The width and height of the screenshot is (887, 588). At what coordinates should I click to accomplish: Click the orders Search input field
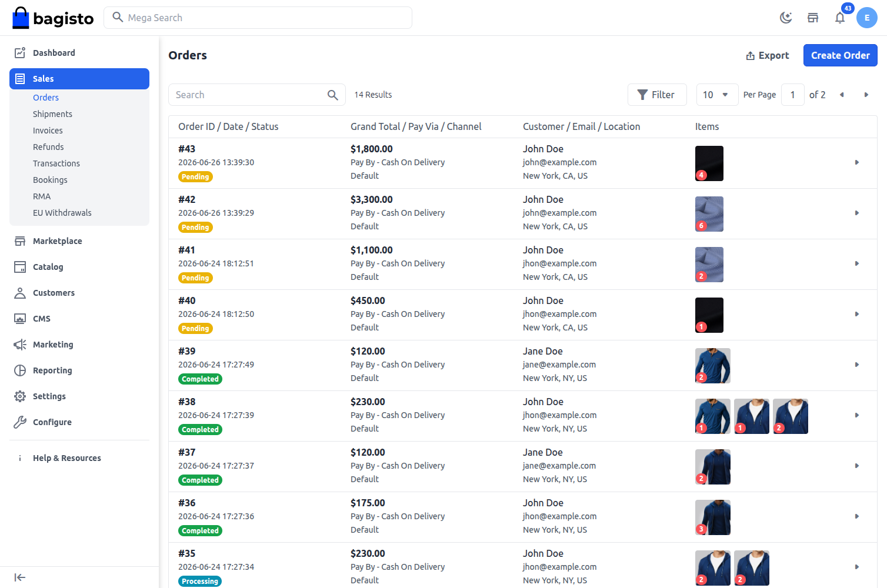point(257,95)
